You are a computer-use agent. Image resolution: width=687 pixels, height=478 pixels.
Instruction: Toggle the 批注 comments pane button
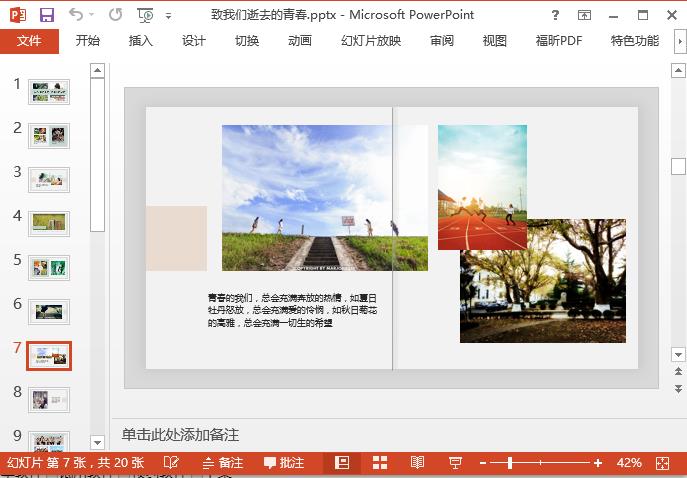pos(284,463)
